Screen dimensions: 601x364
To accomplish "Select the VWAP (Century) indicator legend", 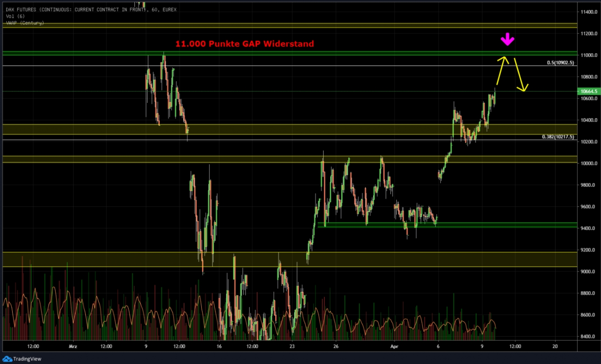I will (25, 23).
